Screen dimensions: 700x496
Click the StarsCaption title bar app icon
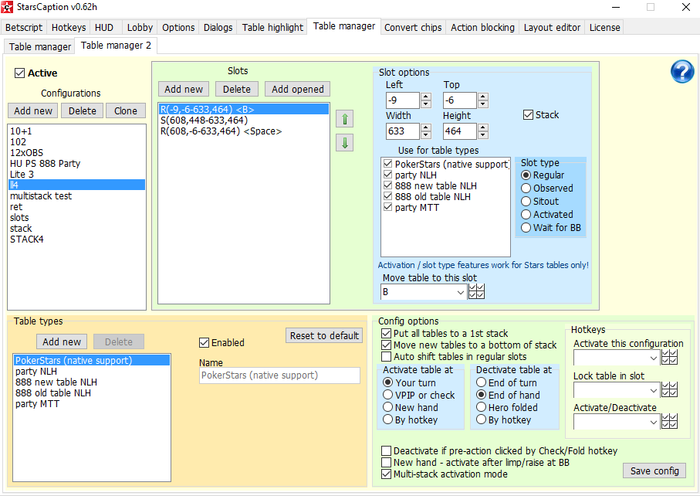(x=9, y=8)
